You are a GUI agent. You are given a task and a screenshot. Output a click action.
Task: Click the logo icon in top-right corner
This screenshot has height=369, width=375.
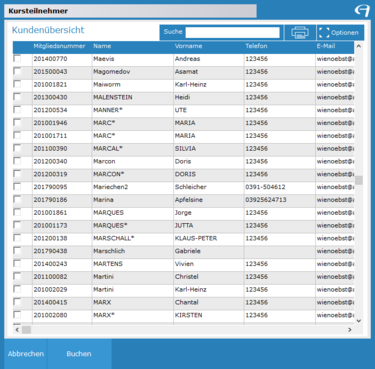362,11
